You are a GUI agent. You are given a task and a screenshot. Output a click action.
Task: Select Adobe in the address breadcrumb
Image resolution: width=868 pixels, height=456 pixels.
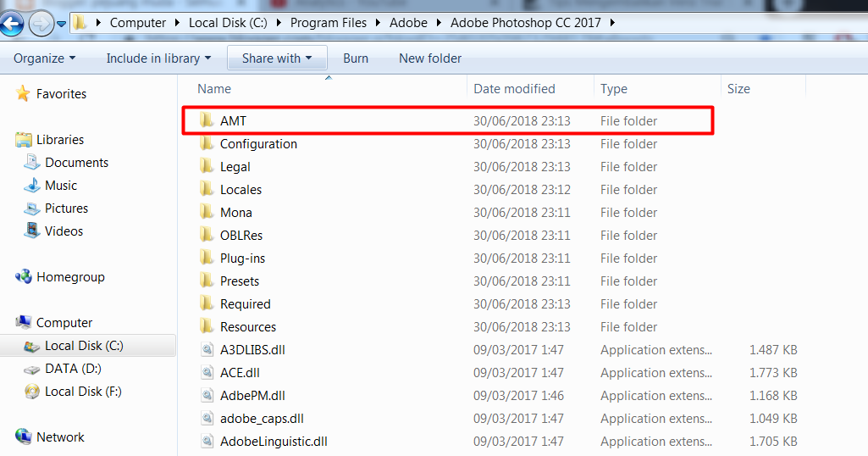click(x=408, y=23)
